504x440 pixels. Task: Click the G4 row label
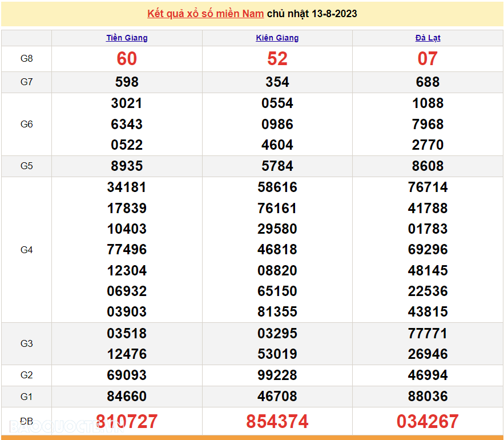27,250
